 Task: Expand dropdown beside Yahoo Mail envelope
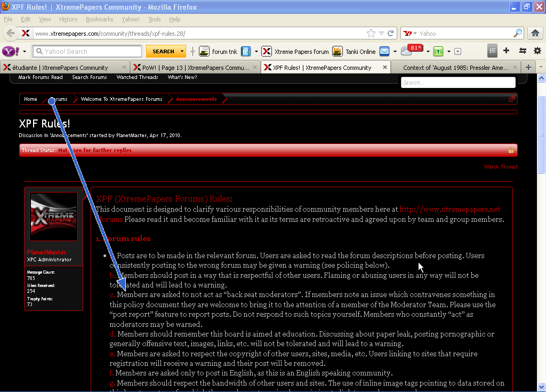point(395,52)
